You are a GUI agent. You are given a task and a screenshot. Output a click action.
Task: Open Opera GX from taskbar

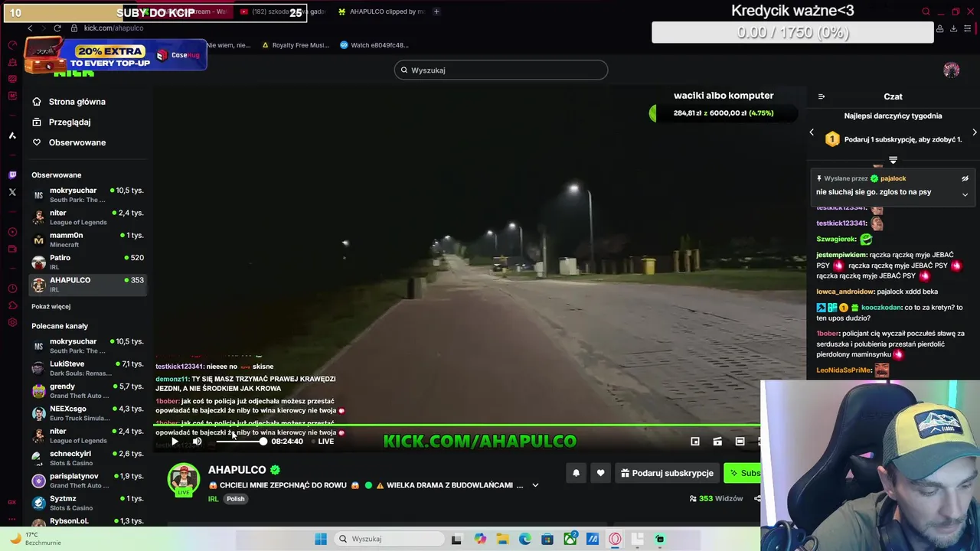615,539
